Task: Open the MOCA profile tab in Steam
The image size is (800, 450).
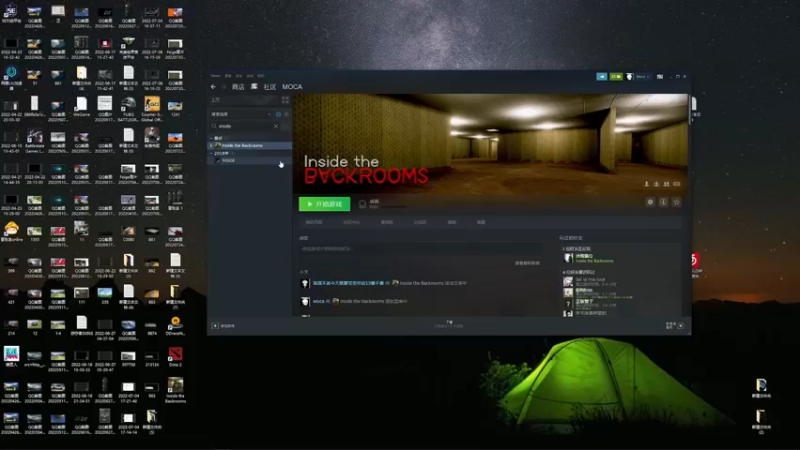Action: pos(292,87)
